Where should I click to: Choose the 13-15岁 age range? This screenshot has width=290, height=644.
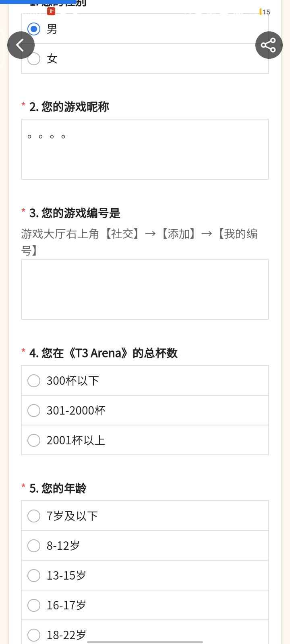coord(34,576)
